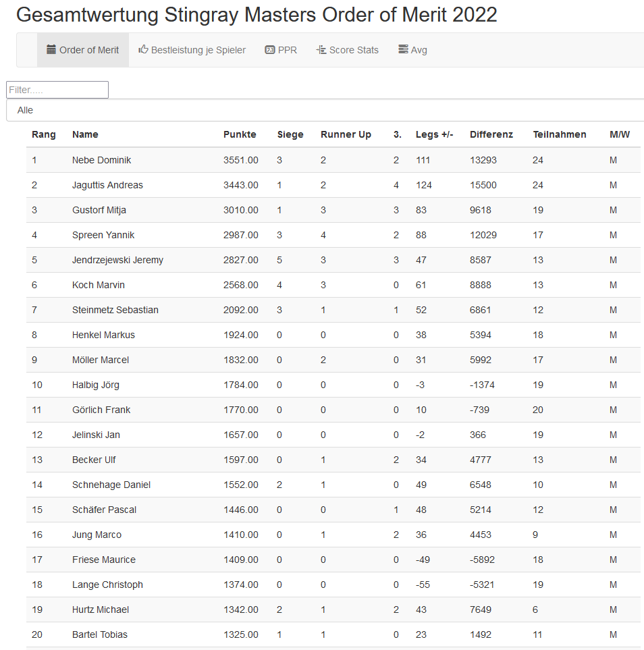Expand the Alle dropdown selector
Viewport: 644px width, 650px height.
pos(324,110)
